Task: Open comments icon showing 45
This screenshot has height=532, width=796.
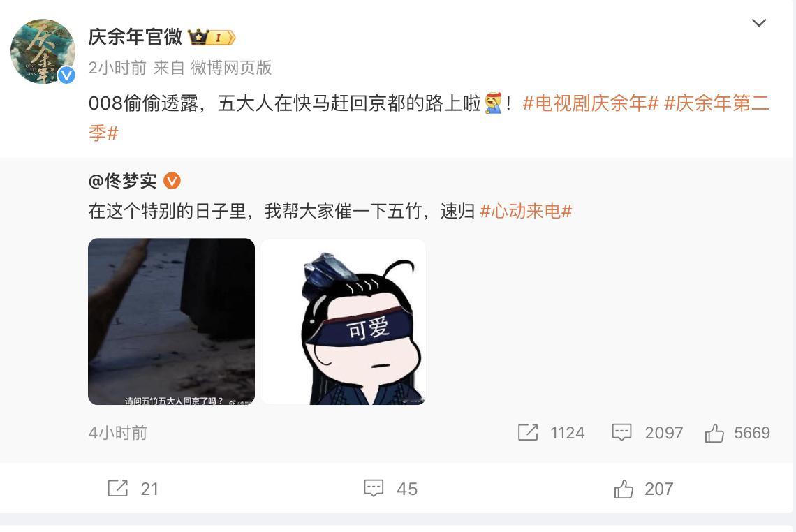Action: pos(374,488)
